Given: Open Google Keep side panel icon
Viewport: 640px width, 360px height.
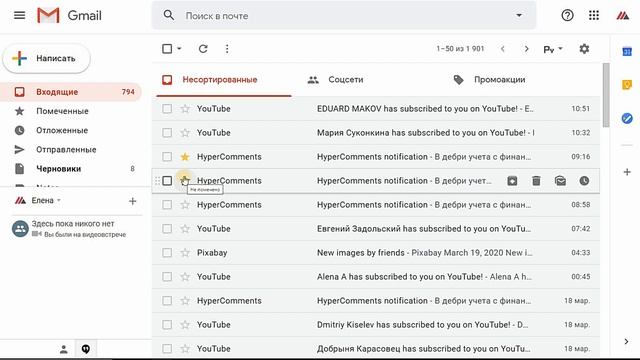Looking at the screenshot, I should pyautogui.click(x=627, y=85).
